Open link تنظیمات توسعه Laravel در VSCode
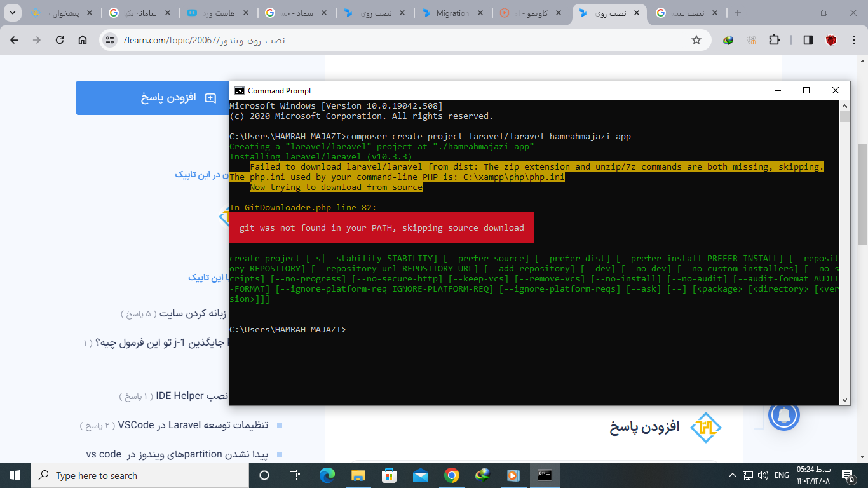 click(193, 425)
